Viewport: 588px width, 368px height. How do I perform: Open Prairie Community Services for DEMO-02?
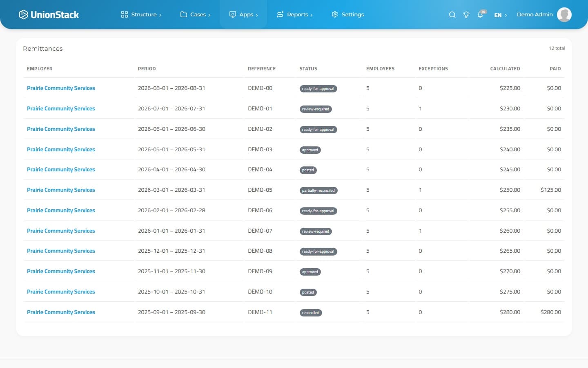pyautogui.click(x=61, y=129)
